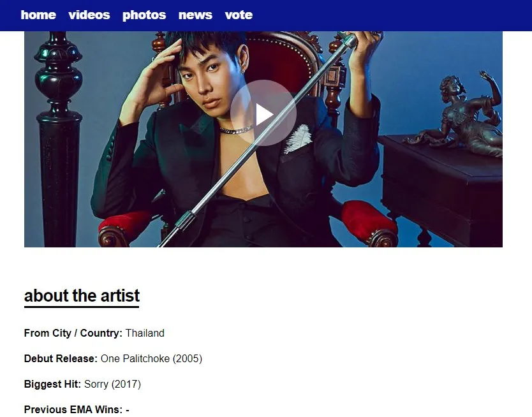Open the vote page
Image resolution: width=532 pixels, height=417 pixels.
point(239,15)
